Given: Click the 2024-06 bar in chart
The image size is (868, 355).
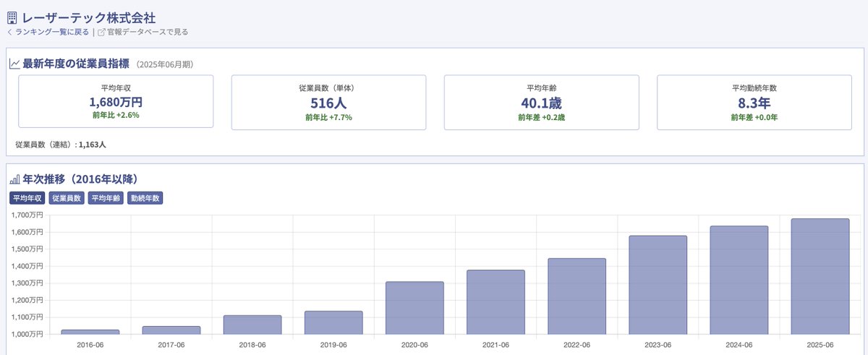Looking at the screenshot, I should point(739,280).
